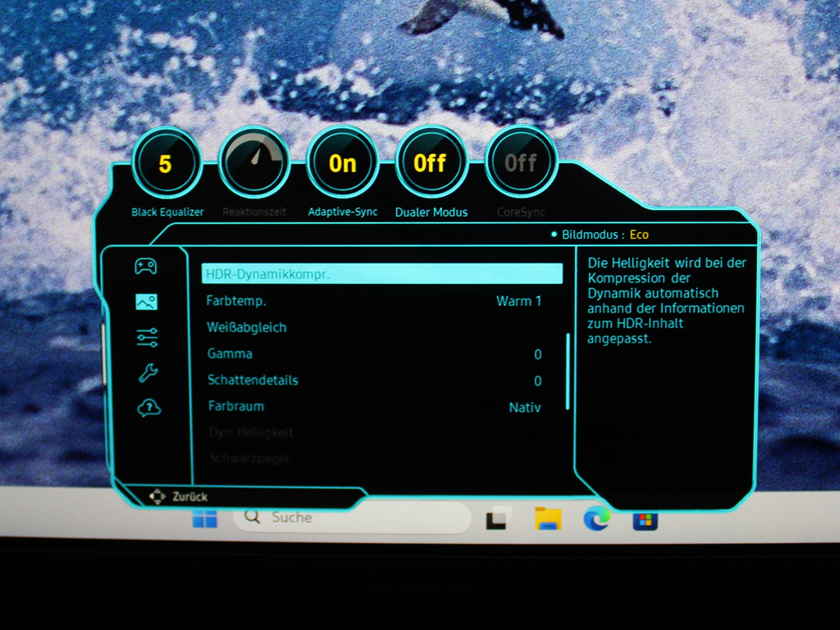
Task: Toggle Dualer Modus Off indicator
Action: tap(431, 162)
